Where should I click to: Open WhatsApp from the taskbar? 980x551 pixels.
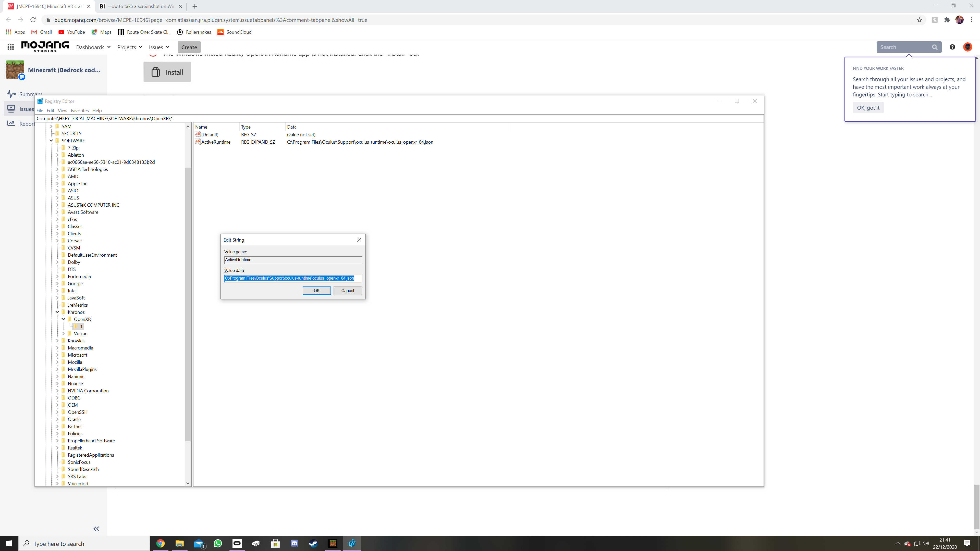point(218,543)
